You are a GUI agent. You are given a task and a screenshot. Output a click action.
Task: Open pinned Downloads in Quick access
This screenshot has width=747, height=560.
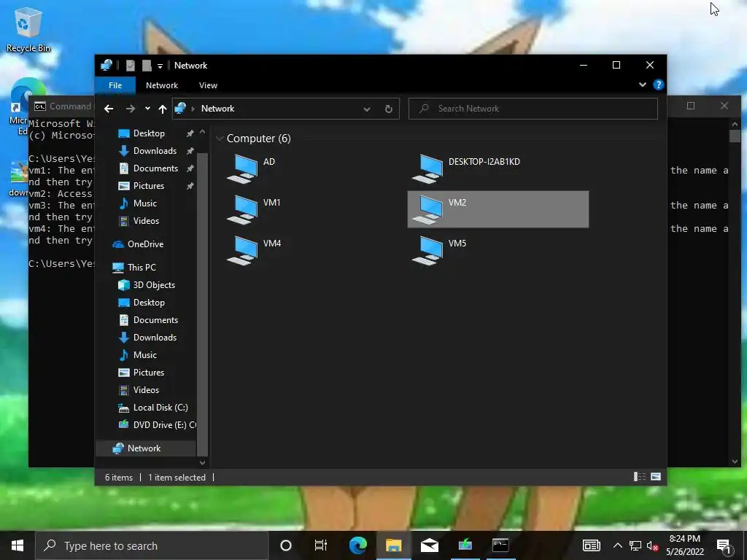[155, 151]
